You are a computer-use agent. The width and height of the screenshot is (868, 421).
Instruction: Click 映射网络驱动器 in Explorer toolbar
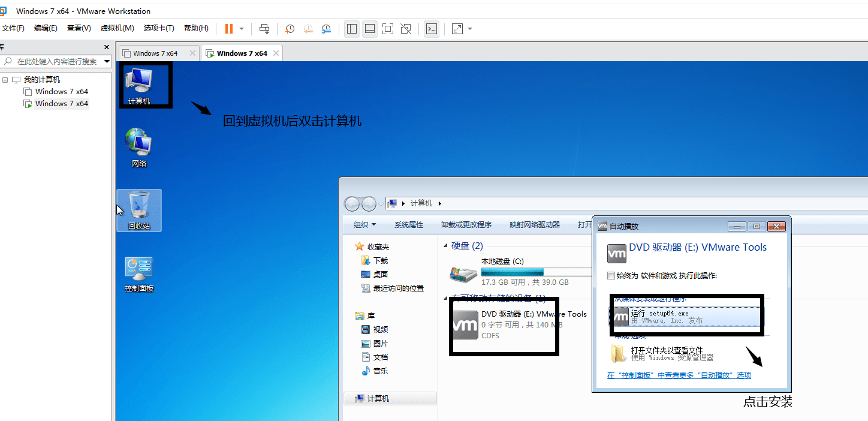(x=535, y=225)
